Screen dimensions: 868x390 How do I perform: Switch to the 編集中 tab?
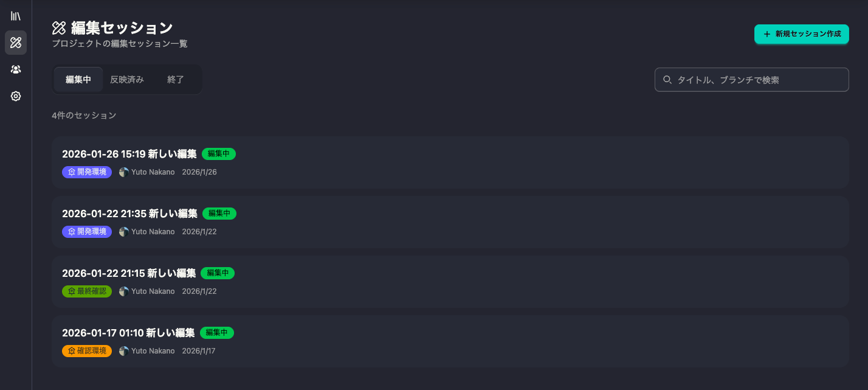[x=78, y=80]
